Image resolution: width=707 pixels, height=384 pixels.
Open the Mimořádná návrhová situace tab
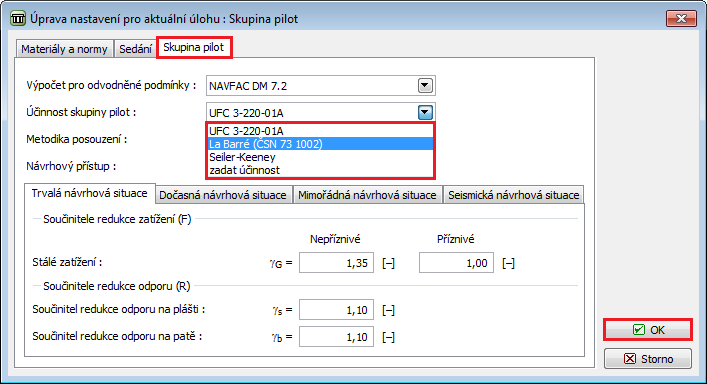[x=367, y=195]
